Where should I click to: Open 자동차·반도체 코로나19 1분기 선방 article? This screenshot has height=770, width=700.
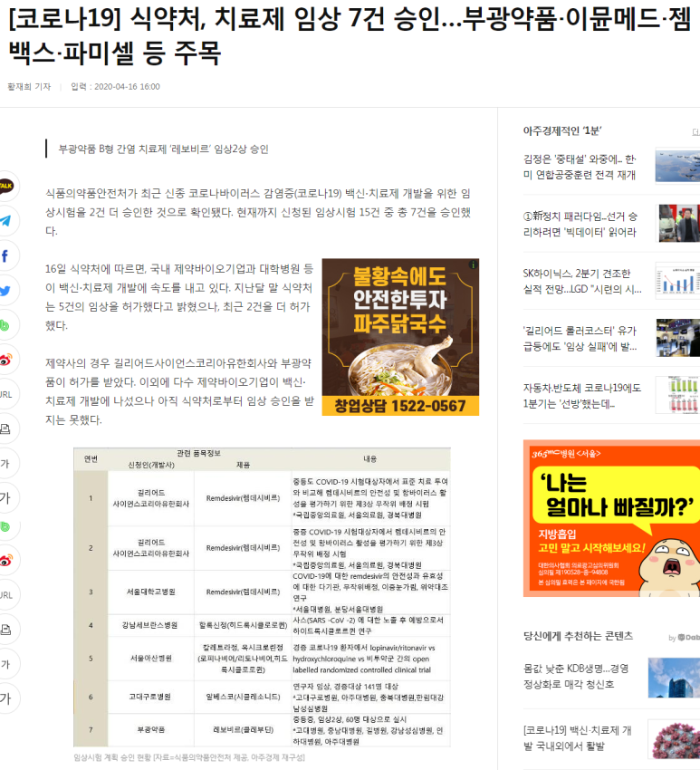coord(582,396)
